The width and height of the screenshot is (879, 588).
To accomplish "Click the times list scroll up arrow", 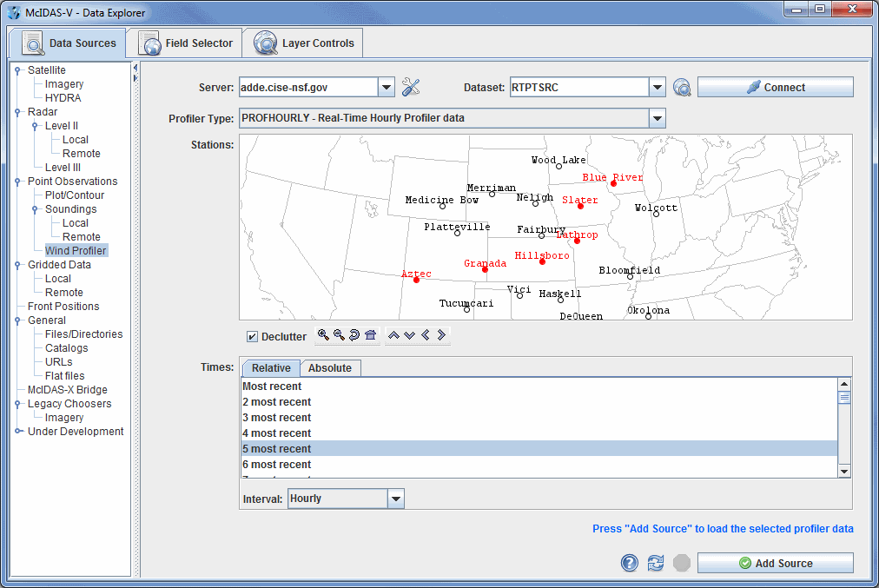I will pyautogui.click(x=844, y=385).
